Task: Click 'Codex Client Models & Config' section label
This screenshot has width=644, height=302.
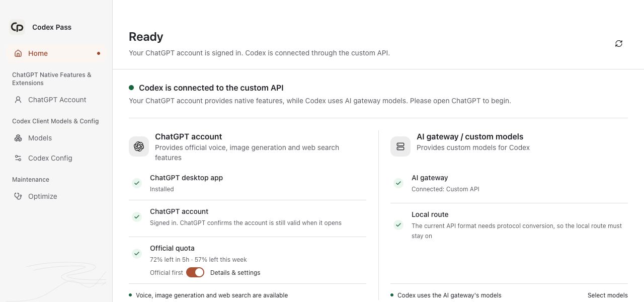Action: [55, 121]
